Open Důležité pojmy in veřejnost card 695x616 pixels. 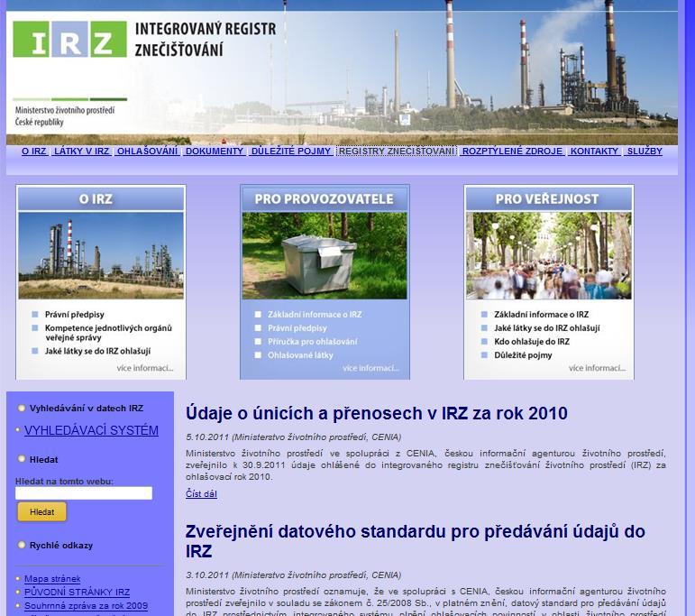click(x=523, y=355)
